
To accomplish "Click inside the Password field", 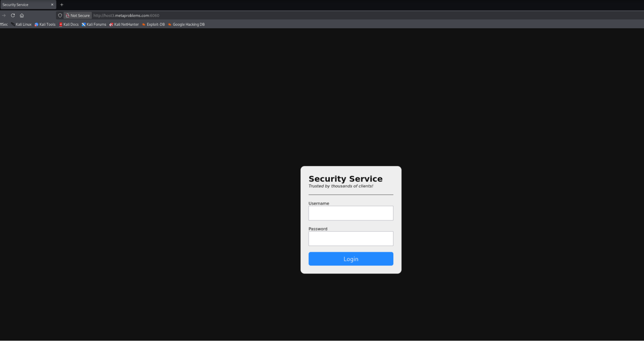I will coord(351,238).
